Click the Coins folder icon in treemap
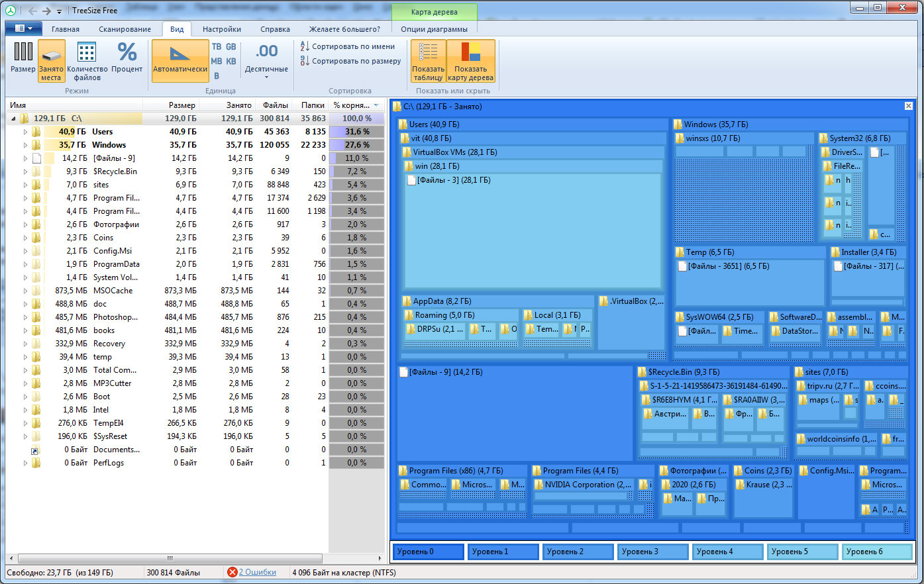Screen dimensions: 924x584 pyautogui.click(x=738, y=471)
